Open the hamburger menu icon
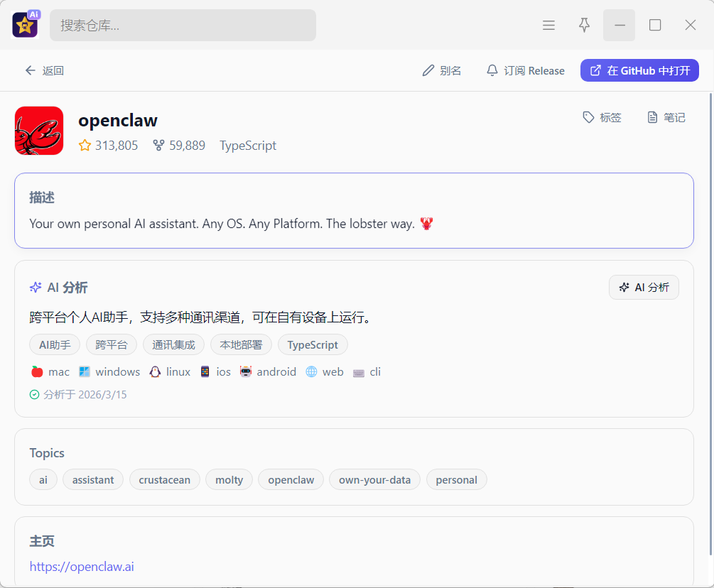714x588 pixels. click(548, 25)
